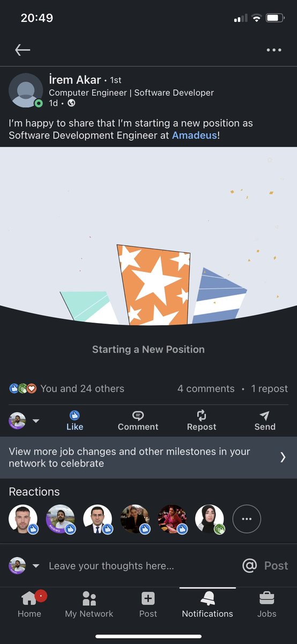
Task: Show more reactions via the ellipsis circle
Action: tap(247, 519)
